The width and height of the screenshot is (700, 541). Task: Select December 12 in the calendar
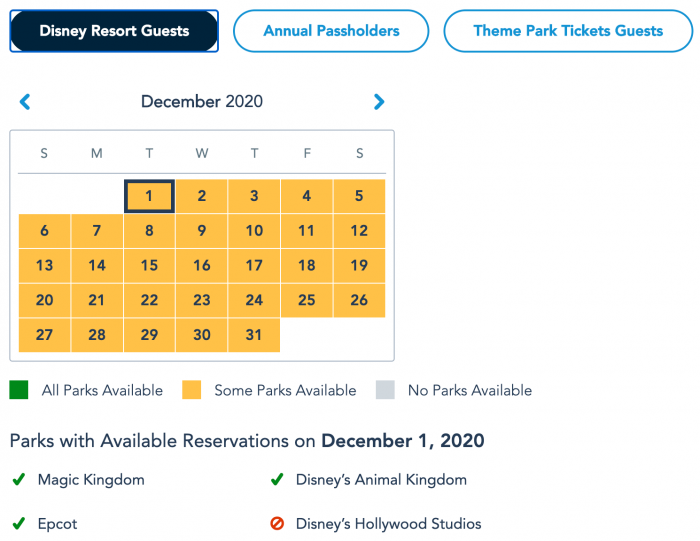pos(359,231)
